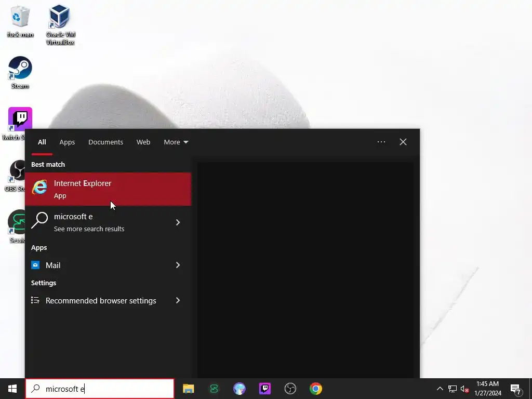The image size is (532, 399).
Task: Switch to the Apps search tab
Action: [67, 142]
